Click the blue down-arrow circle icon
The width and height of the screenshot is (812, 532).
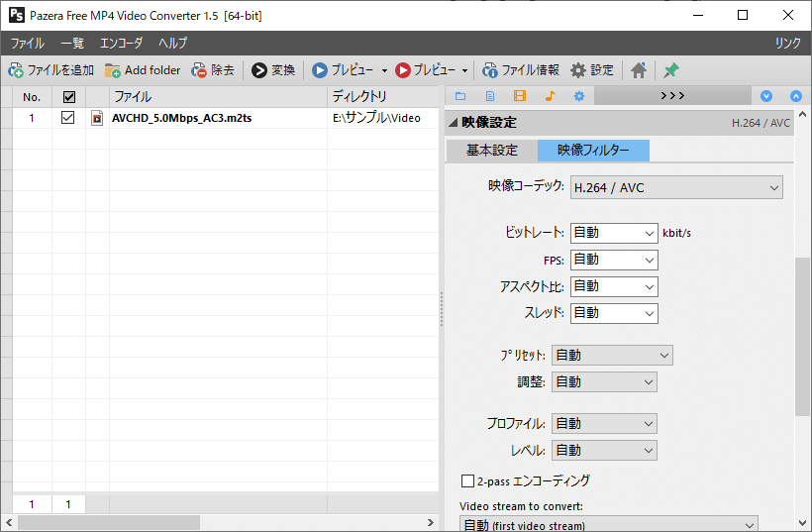pyautogui.click(x=766, y=96)
